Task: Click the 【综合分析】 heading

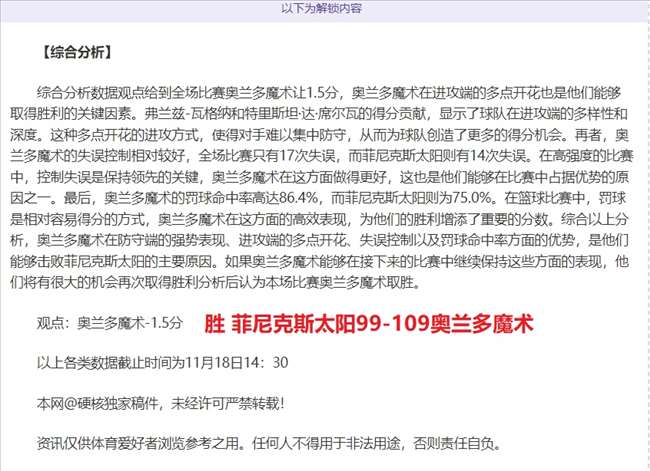Action: 77,53
